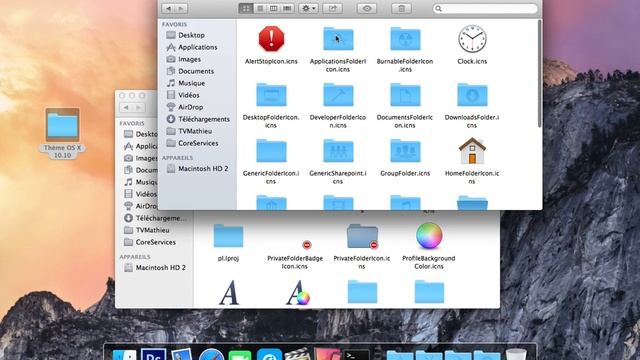
Task: Select Macintosh HD 2 in rear sidebar
Action: (x=155, y=268)
